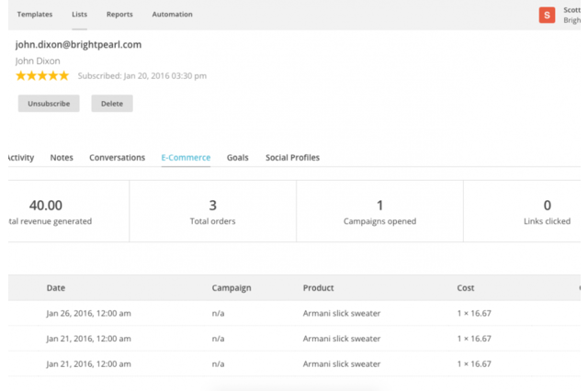Click the Cost column header
This screenshot has height=391, width=588.
(x=466, y=288)
